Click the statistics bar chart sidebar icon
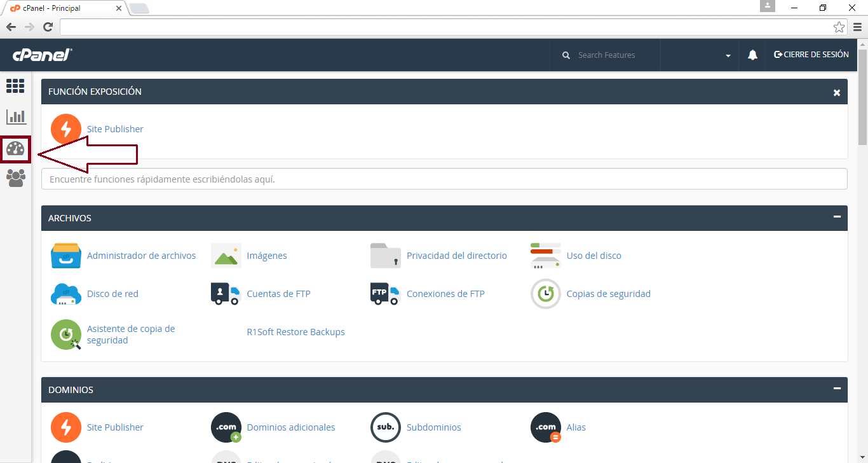 coord(15,116)
